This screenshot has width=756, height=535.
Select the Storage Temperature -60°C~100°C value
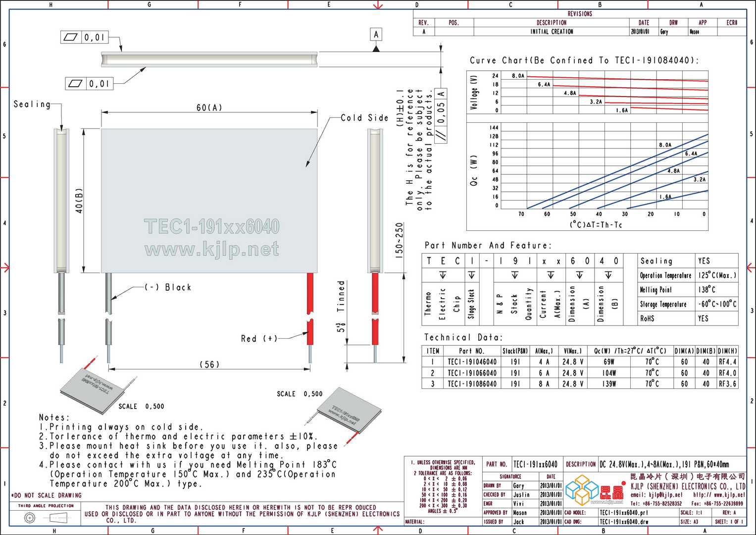pos(717,304)
